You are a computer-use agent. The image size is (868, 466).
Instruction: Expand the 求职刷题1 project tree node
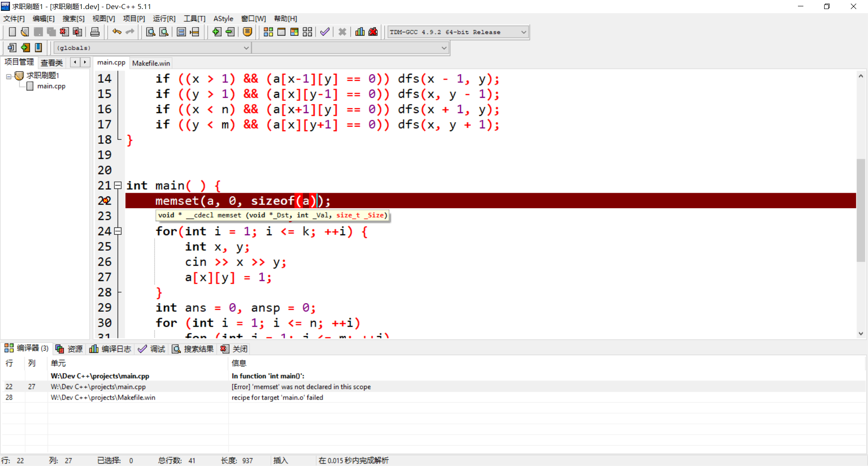point(8,76)
